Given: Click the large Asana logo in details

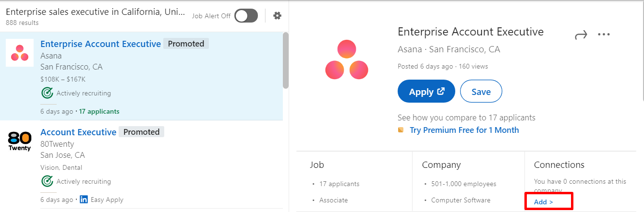Looking at the screenshot, I should coord(346,60).
